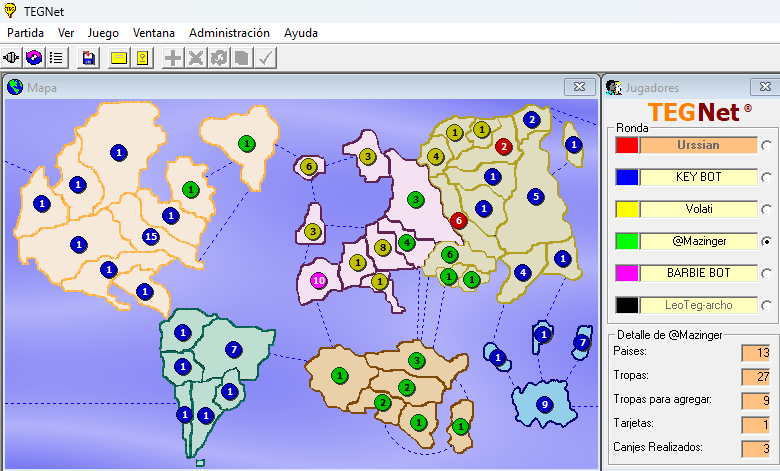Open the bulleted list toolbar icon

[57, 58]
